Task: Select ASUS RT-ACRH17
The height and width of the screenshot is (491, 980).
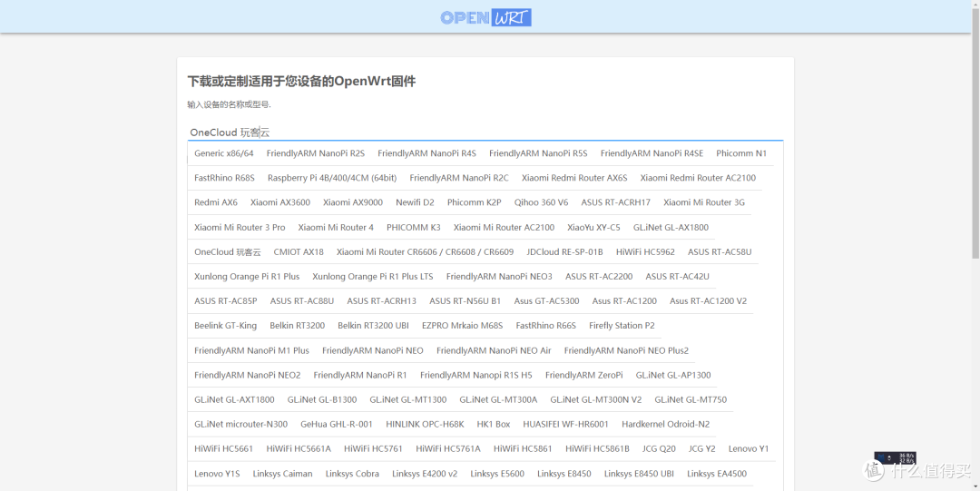Action: [615, 202]
